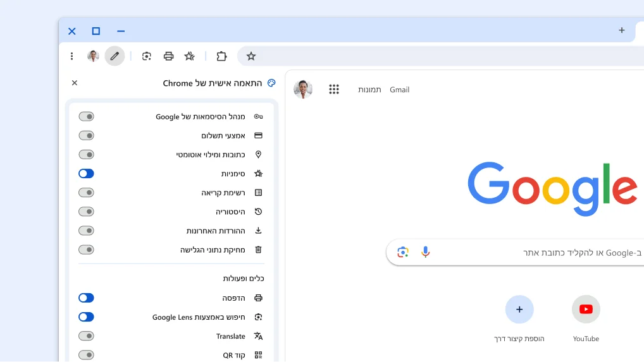Click the Google account avatar on the page
The height and width of the screenshot is (362, 644).
point(303,89)
